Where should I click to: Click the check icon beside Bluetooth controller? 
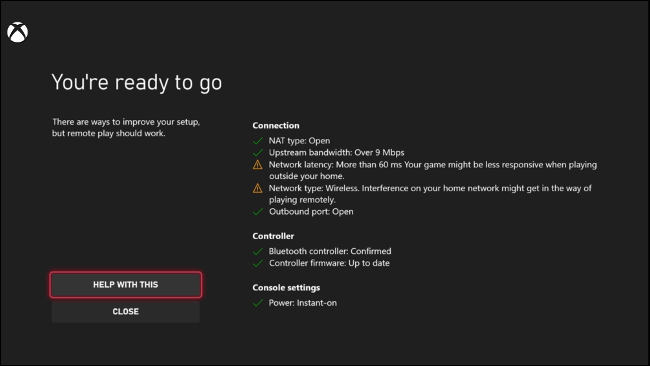coord(258,251)
